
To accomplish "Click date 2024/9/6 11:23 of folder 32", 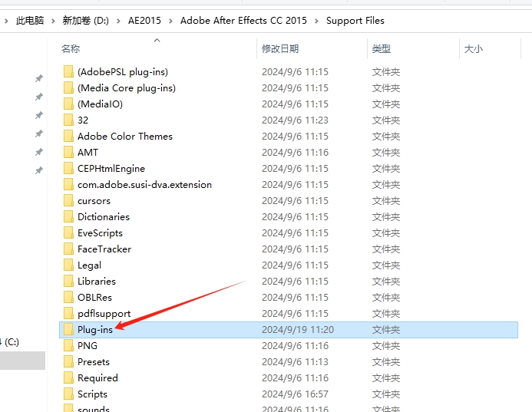I will [296, 120].
